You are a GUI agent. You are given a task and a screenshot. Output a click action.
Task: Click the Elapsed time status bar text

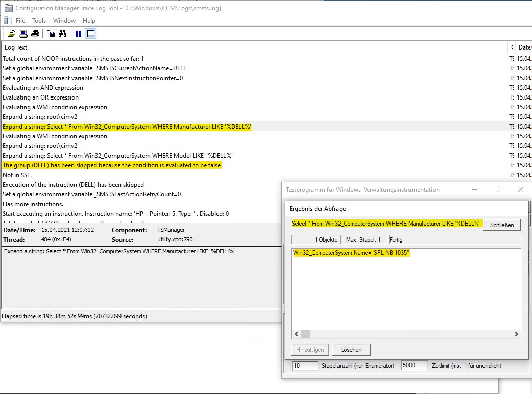click(75, 316)
